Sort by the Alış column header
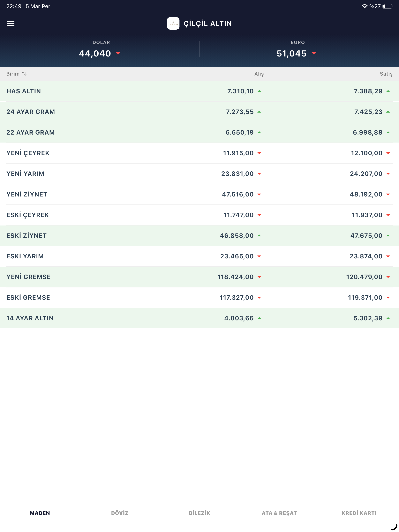399x532 pixels. (x=259, y=74)
